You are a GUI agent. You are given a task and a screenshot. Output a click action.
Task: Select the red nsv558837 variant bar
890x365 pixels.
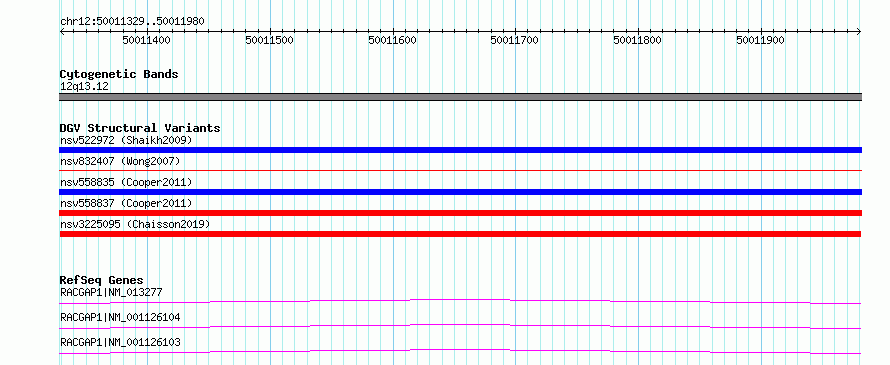tap(460, 213)
